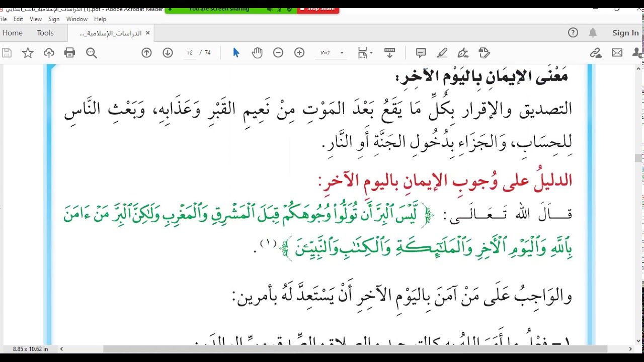Click the page number input field

(x=190, y=53)
